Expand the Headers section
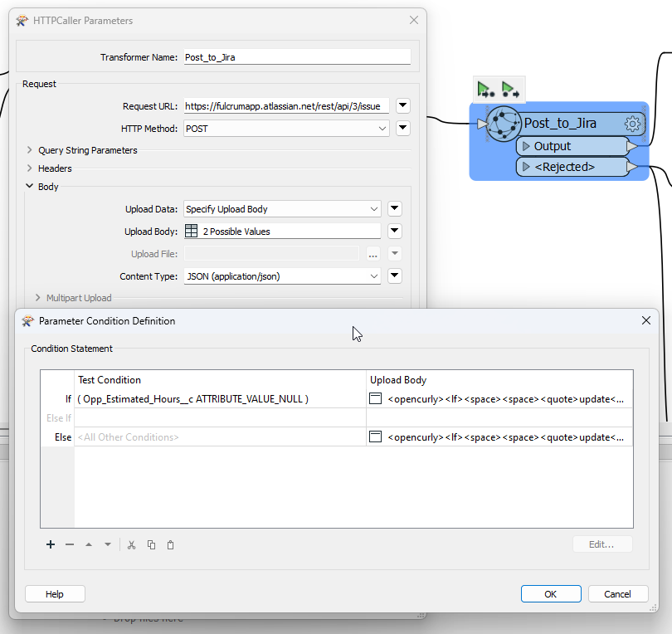The height and width of the screenshot is (634, 672). (x=30, y=168)
